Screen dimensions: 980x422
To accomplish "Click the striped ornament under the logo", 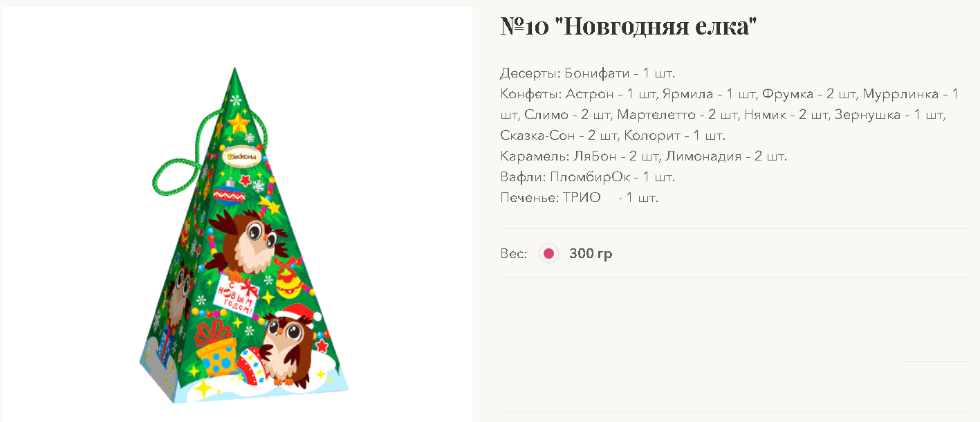I will point(228,190).
